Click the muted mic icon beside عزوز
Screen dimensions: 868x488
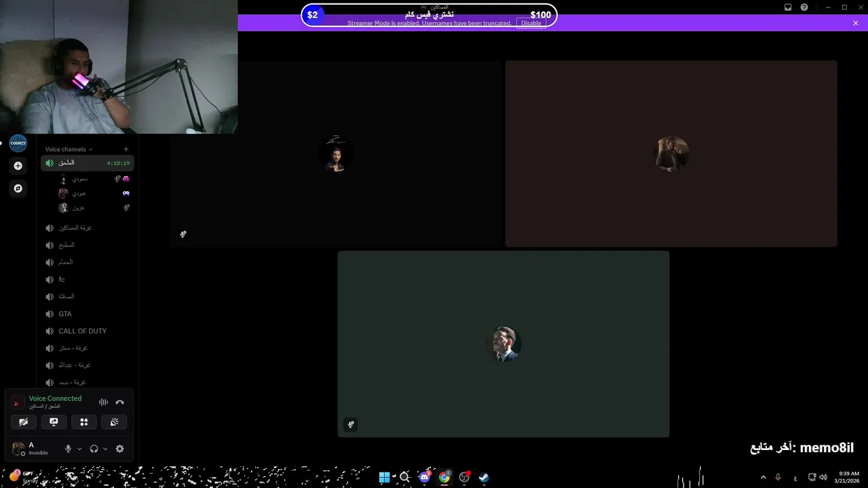pos(126,208)
